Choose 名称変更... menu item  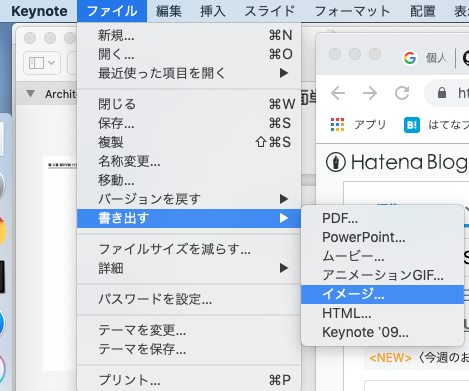pyautogui.click(x=189, y=161)
